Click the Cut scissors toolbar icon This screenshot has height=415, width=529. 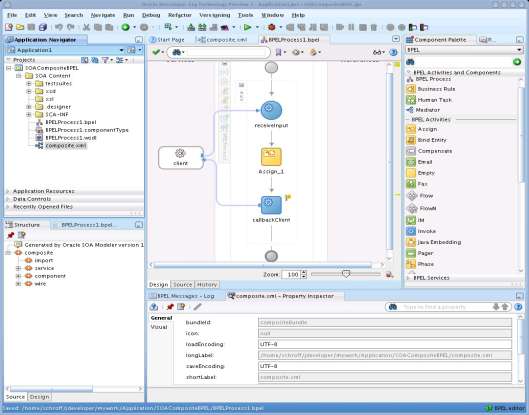coord(86,27)
